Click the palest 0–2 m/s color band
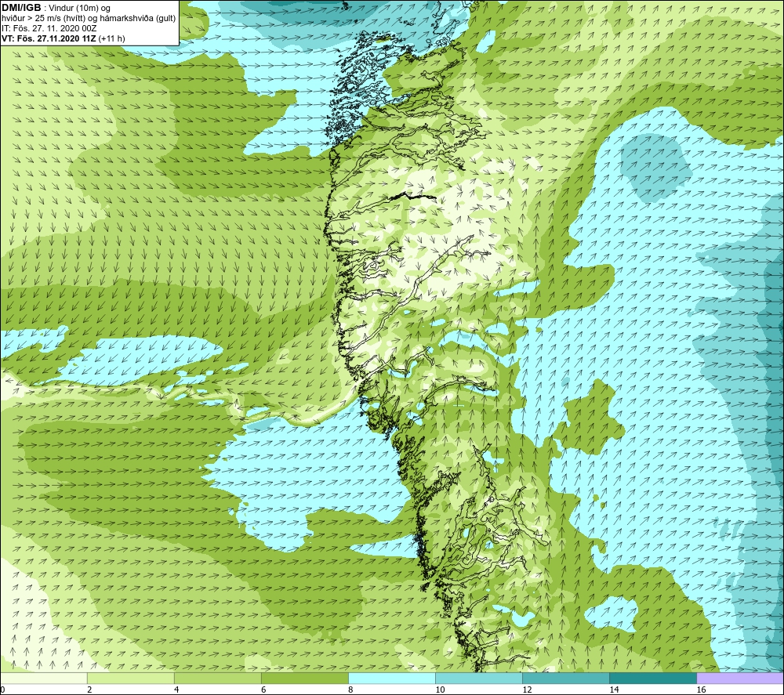 point(44,678)
